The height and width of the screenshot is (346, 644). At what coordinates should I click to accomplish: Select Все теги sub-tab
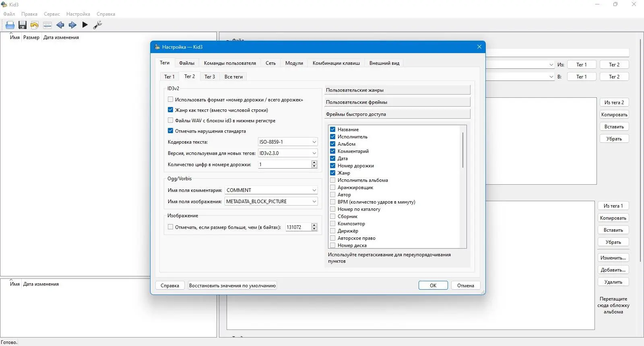click(x=233, y=77)
